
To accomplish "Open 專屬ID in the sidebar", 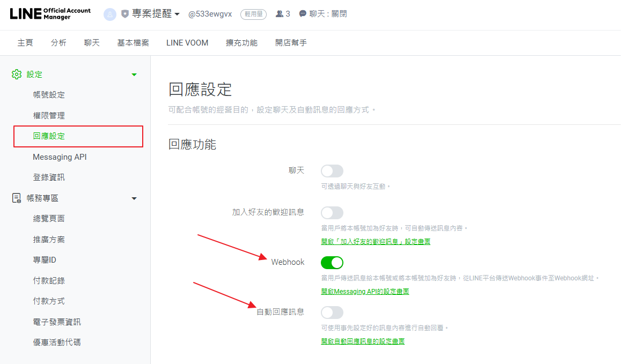I will click(45, 260).
